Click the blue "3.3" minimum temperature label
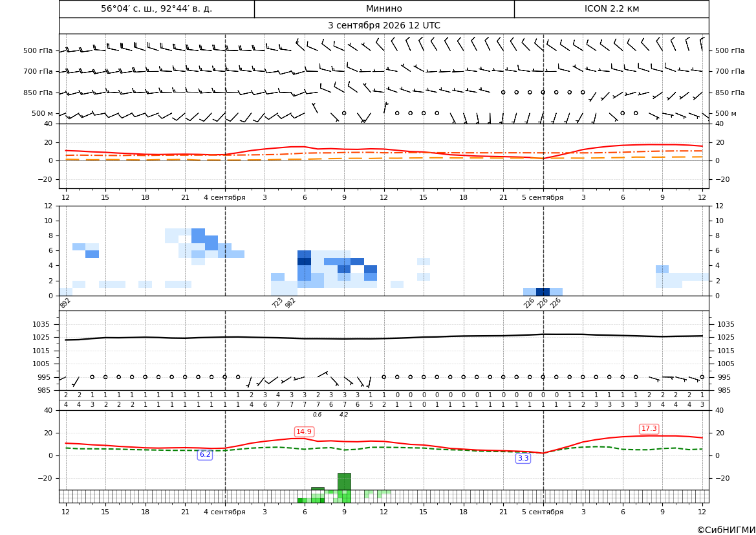The height and width of the screenshot is (535, 756). (x=523, y=458)
